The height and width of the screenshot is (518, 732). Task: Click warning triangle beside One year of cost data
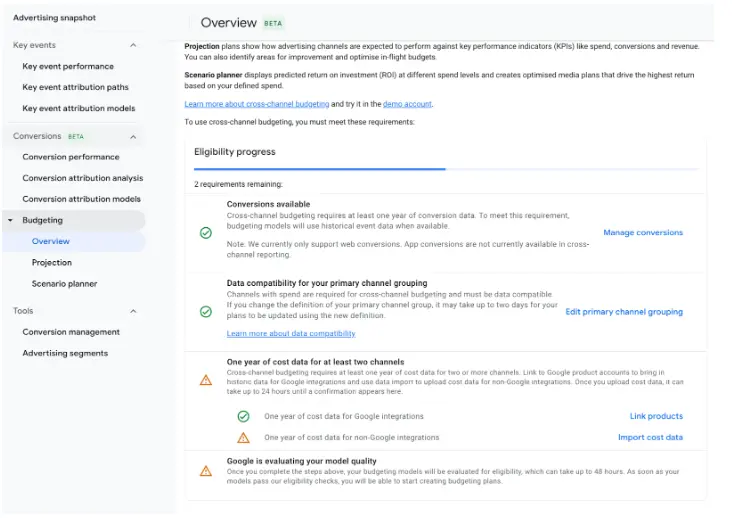click(x=206, y=380)
